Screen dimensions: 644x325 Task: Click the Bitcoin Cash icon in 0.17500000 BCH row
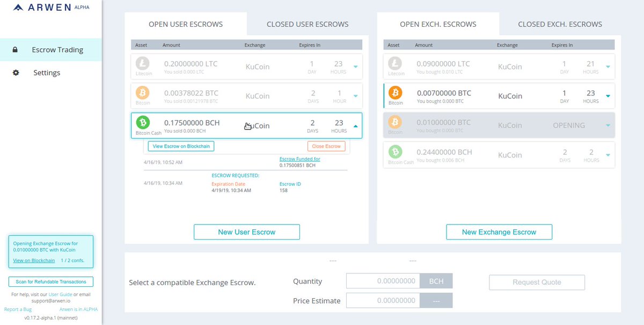[x=143, y=123]
